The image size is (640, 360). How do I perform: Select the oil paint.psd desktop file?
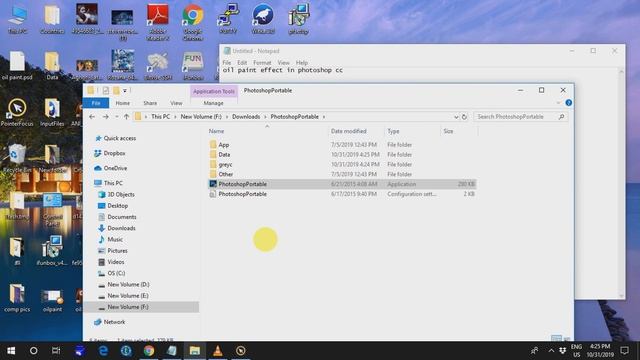[17, 66]
